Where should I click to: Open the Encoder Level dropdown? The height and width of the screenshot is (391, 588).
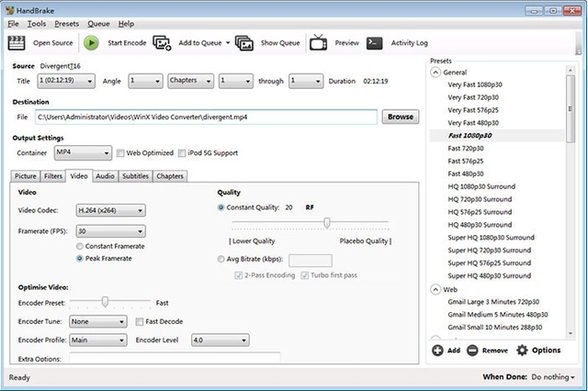[x=220, y=341]
